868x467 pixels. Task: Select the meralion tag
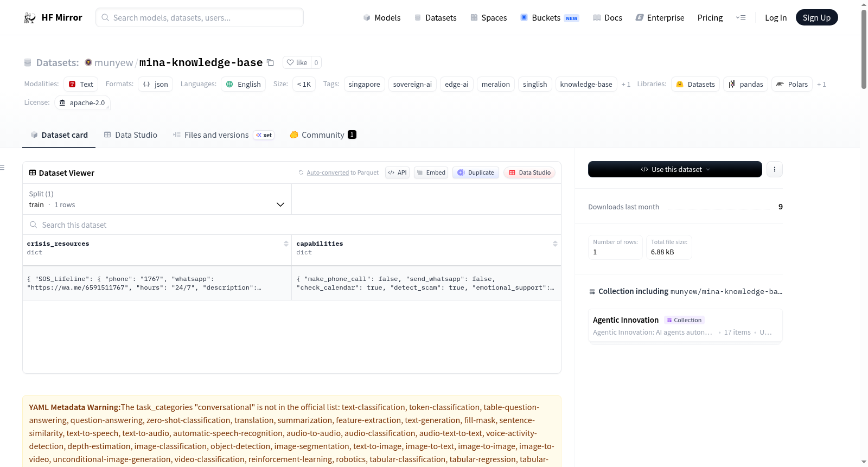[x=496, y=84]
